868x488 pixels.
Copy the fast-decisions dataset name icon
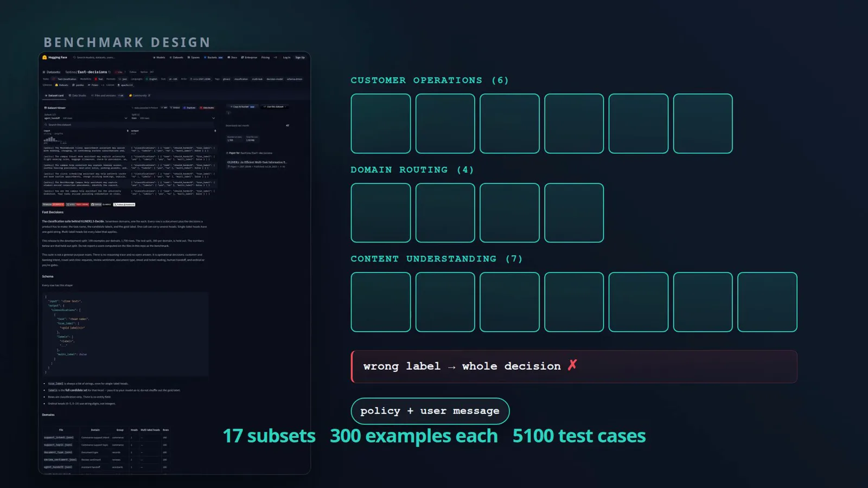coord(110,72)
